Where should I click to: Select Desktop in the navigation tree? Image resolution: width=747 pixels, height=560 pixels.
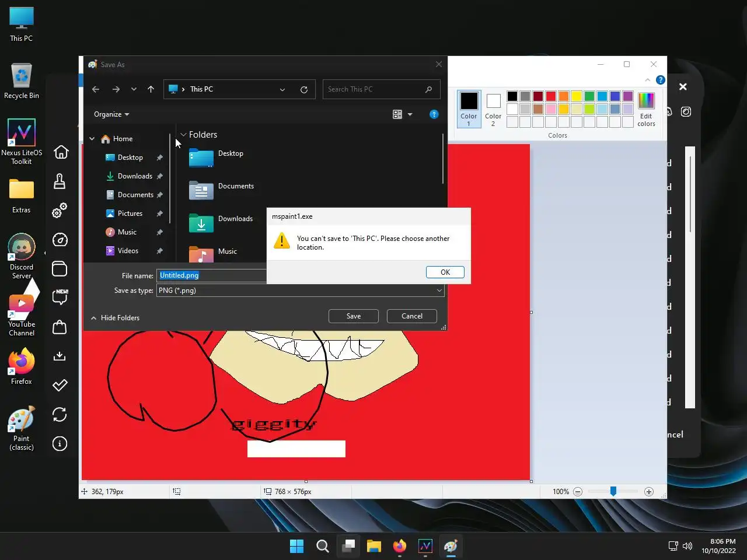pos(130,157)
